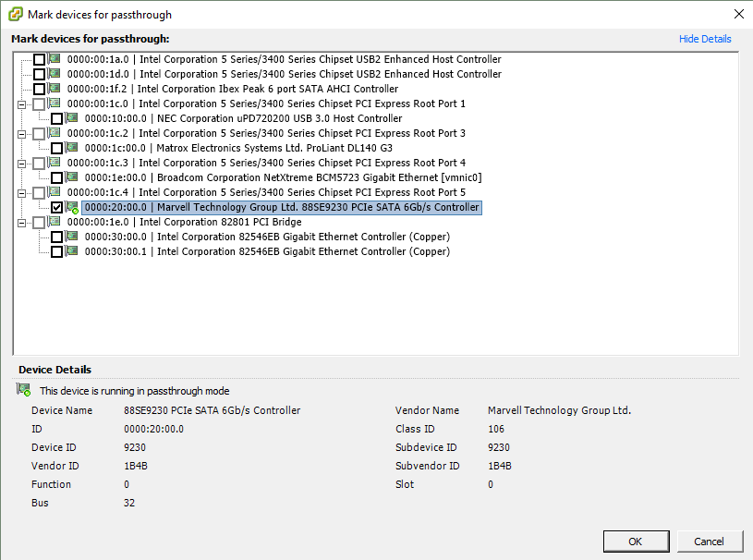Check the box for 0000:30:00.1 Ethernet Controller
The image size is (753, 560).
(x=56, y=252)
